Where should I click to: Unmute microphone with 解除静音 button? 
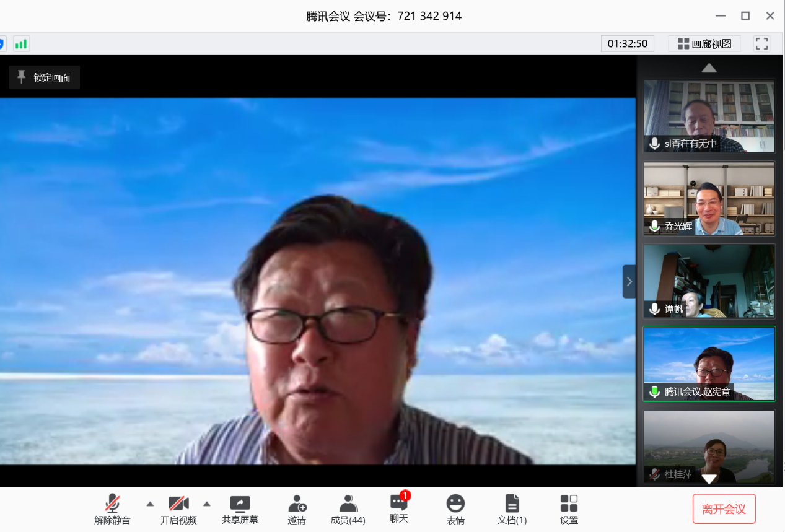click(112, 510)
